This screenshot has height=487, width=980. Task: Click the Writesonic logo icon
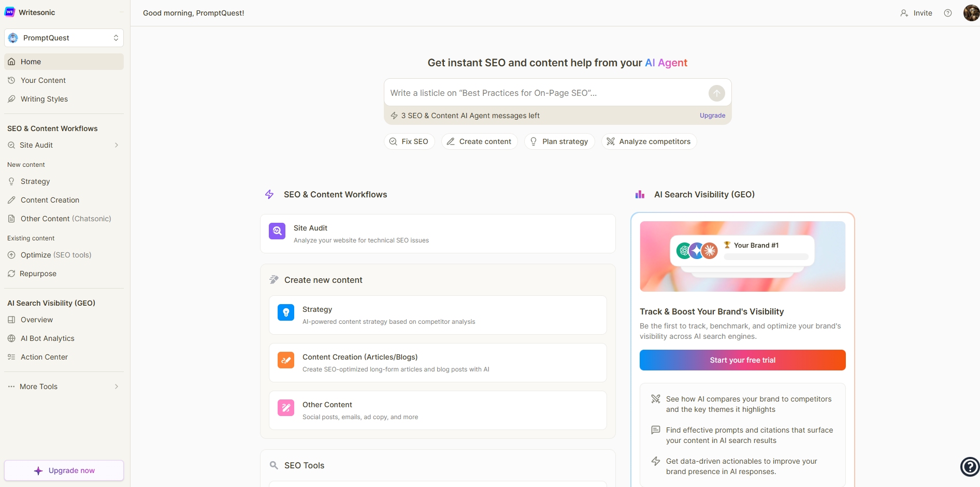click(10, 12)
